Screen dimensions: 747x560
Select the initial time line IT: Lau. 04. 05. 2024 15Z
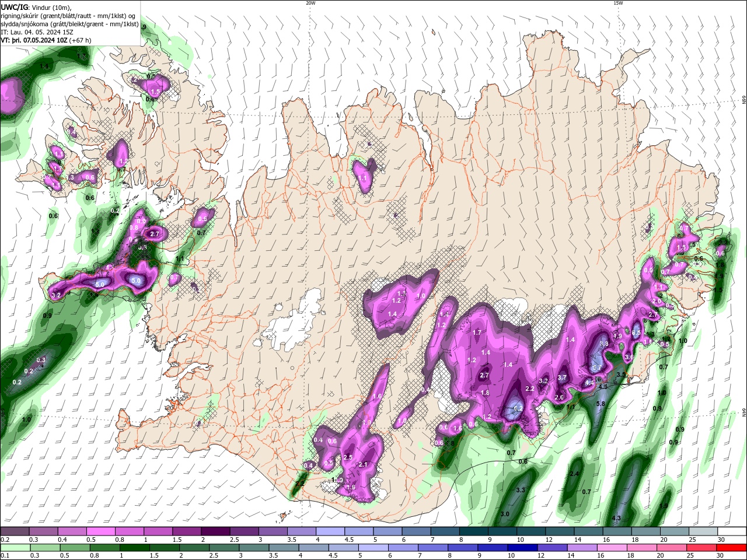click(x=37, y=32)
